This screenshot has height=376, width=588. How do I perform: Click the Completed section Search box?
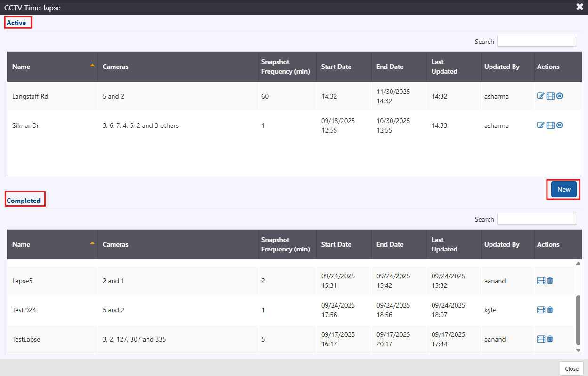point(536,219)
